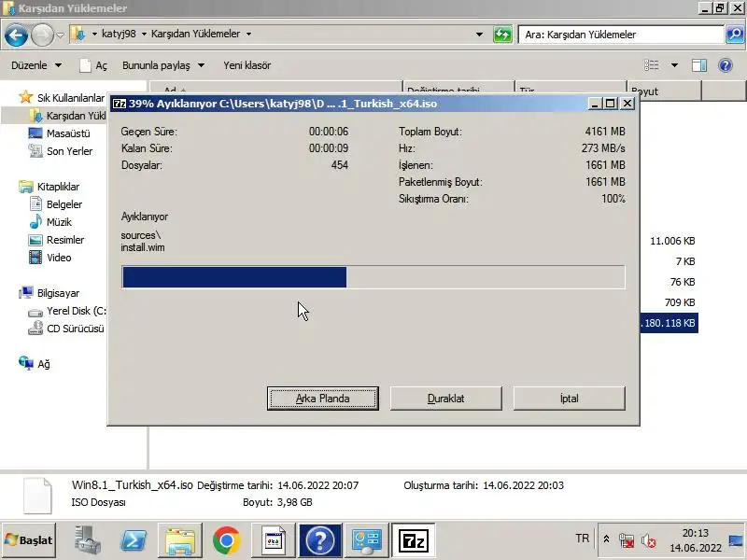The image size is (747, 560).
Task: Click the search magnifier icon
Action: tap(735, 35)
